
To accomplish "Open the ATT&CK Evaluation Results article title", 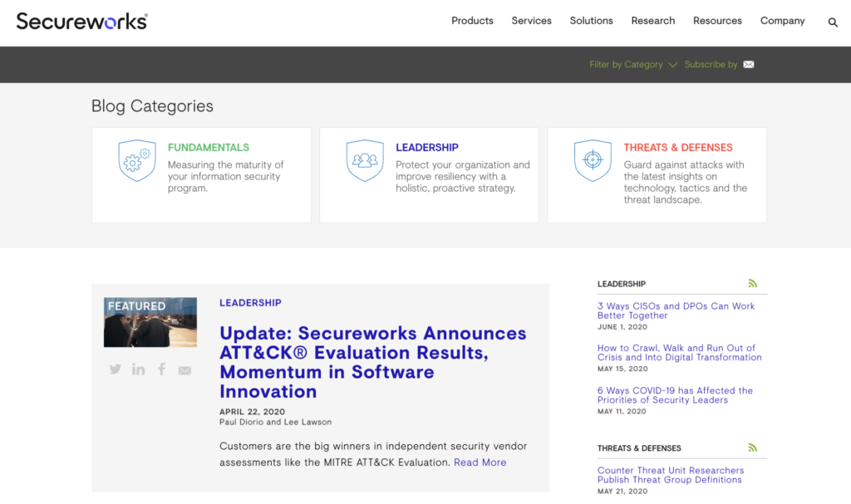I will 373,362.
